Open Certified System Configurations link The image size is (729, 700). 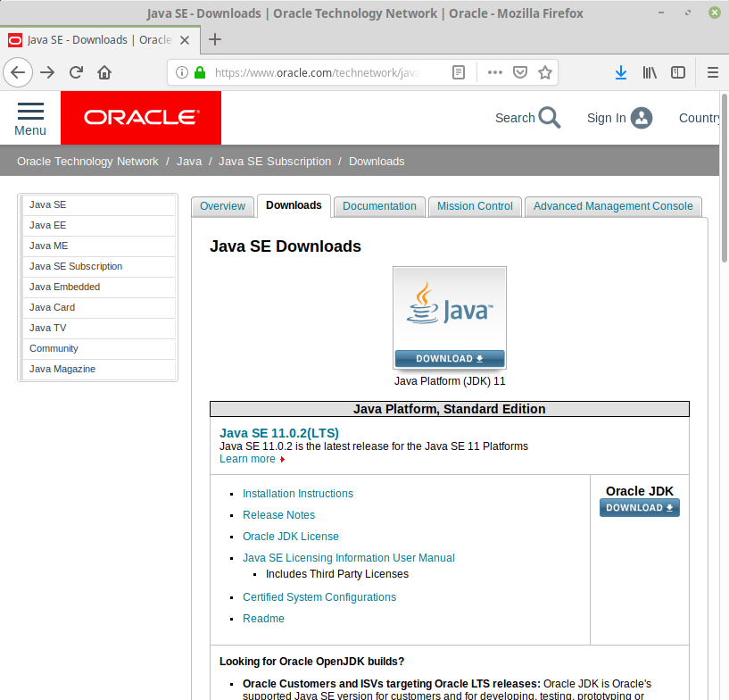click(319, 597)
